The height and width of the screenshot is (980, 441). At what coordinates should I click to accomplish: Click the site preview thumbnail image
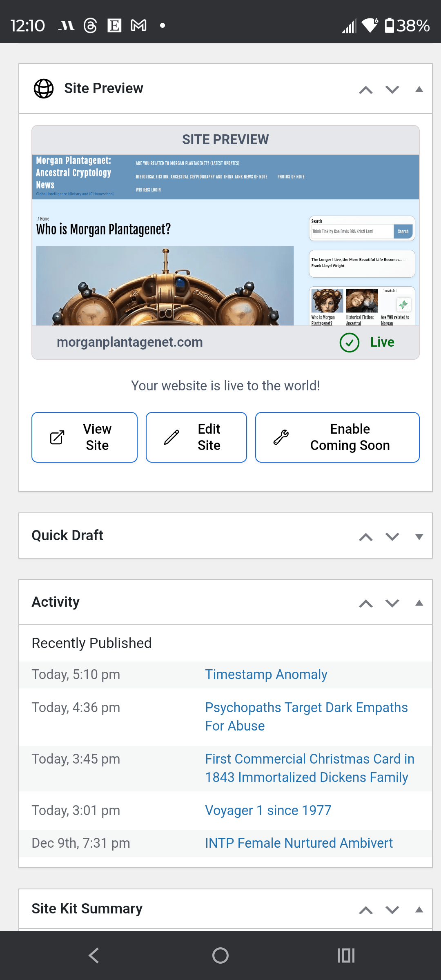pos(225,240)
